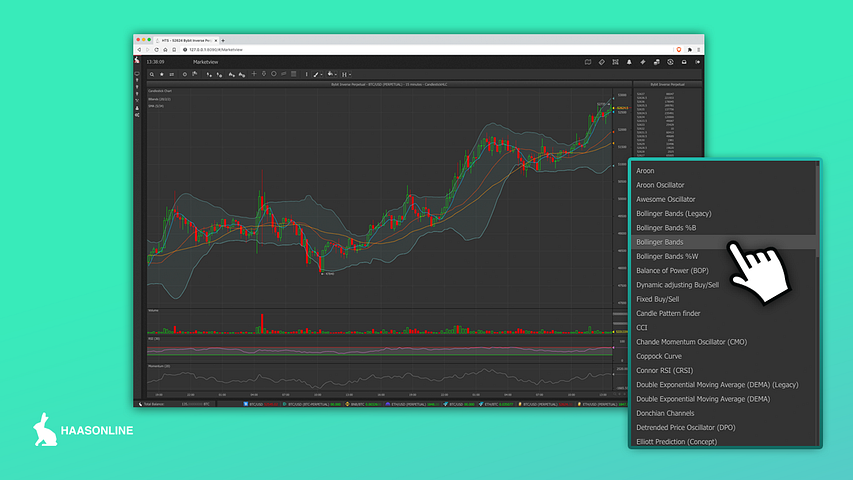The image size is (853, 480).
Task: Pick Connor RSI (CRSI)
Action: click(664, 370)
